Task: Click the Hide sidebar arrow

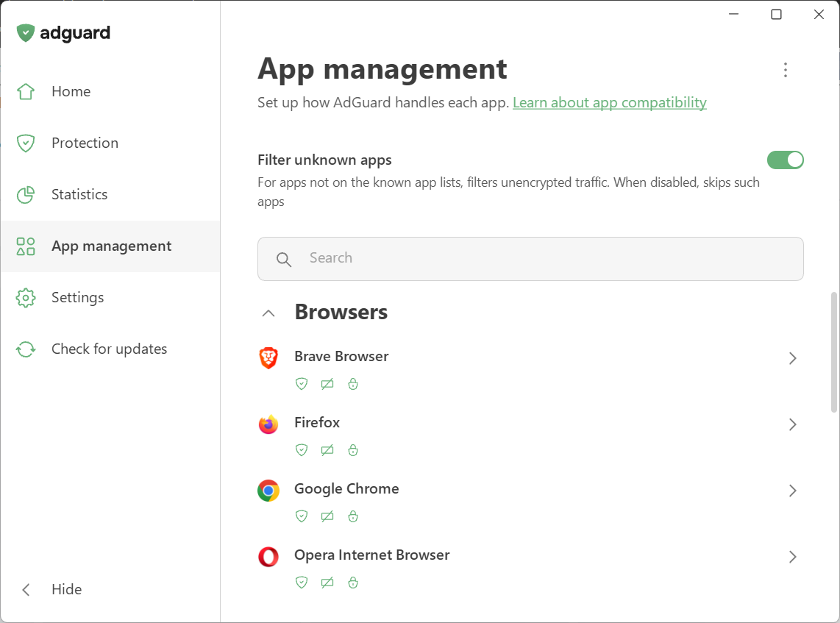Action: [26, 590]
